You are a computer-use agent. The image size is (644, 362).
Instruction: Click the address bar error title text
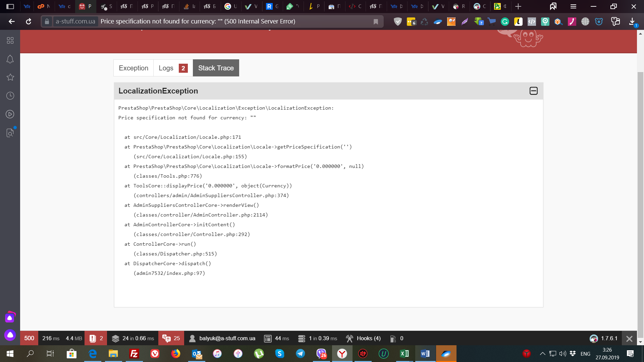coord(198,21)
